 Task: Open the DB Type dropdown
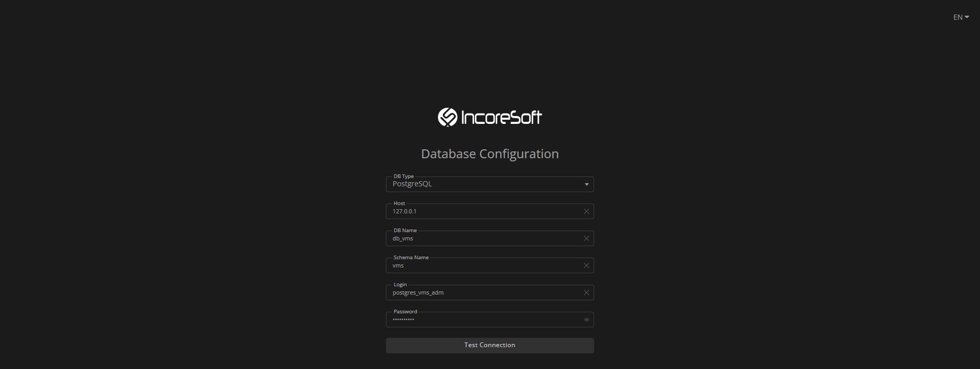[x=489, y=184]
